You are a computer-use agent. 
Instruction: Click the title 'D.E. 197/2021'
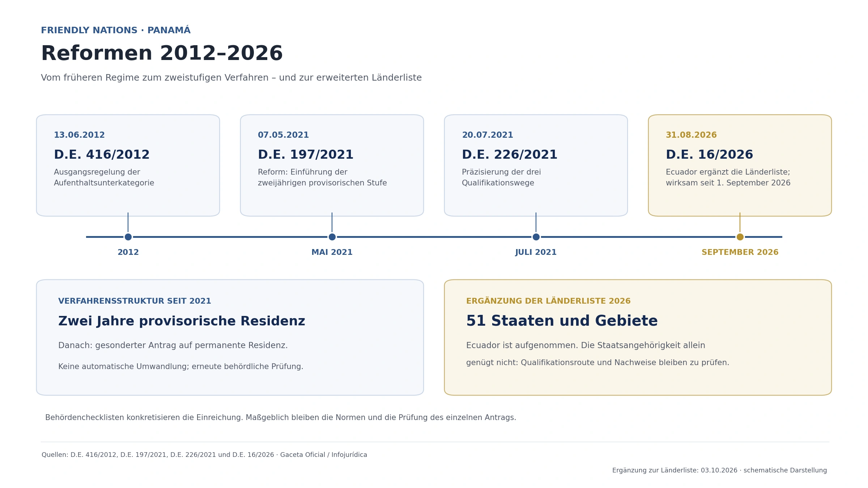pyautogui.click(x=306, y=155)
